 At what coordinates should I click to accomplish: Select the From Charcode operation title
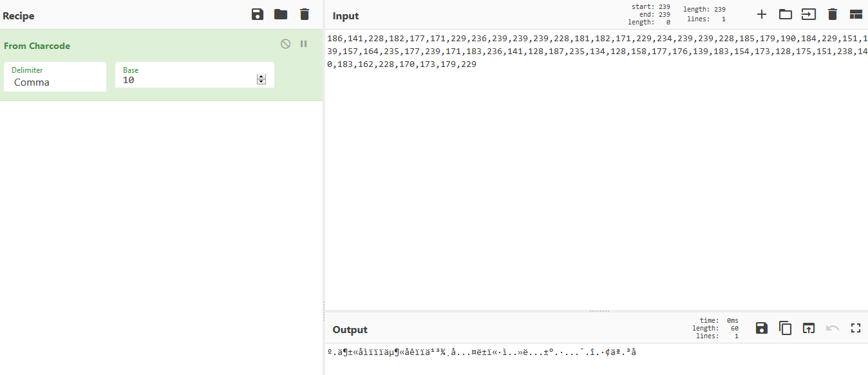(x=37, y=46)
